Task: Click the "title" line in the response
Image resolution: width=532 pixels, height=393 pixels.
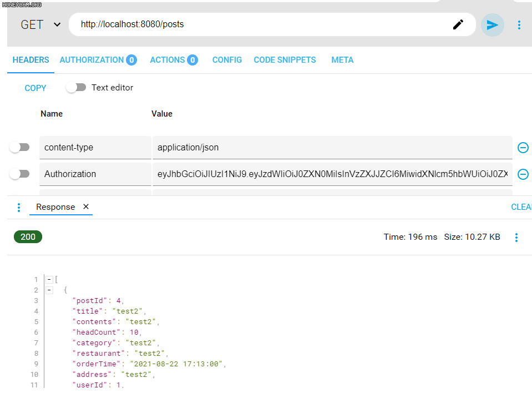Action: click(x=109, y=311)
